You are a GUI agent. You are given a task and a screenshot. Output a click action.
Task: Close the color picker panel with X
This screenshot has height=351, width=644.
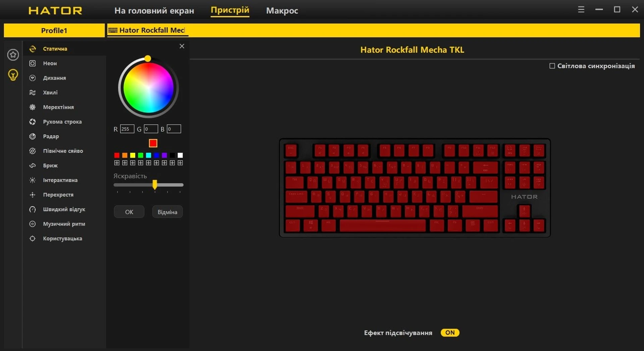(x=182, y=46)
